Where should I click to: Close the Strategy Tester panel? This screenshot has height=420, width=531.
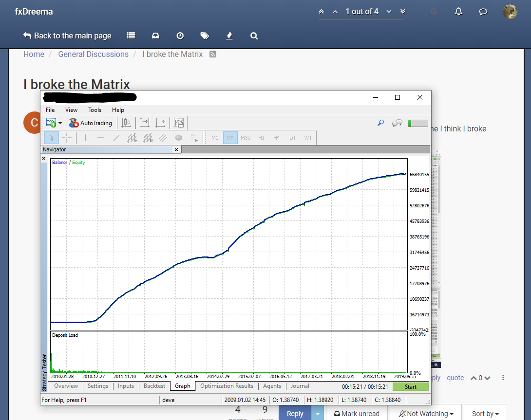click(x=44, y=158)
